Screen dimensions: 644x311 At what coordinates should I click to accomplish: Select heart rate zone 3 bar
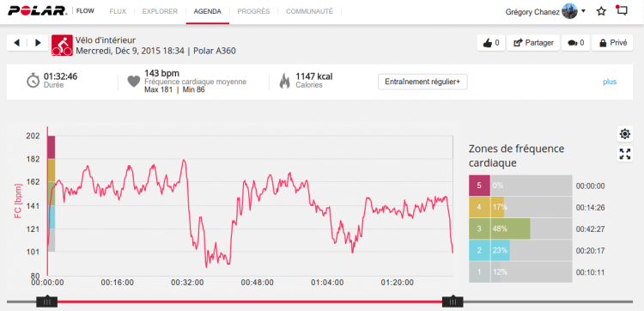click(x=520, y=229)
